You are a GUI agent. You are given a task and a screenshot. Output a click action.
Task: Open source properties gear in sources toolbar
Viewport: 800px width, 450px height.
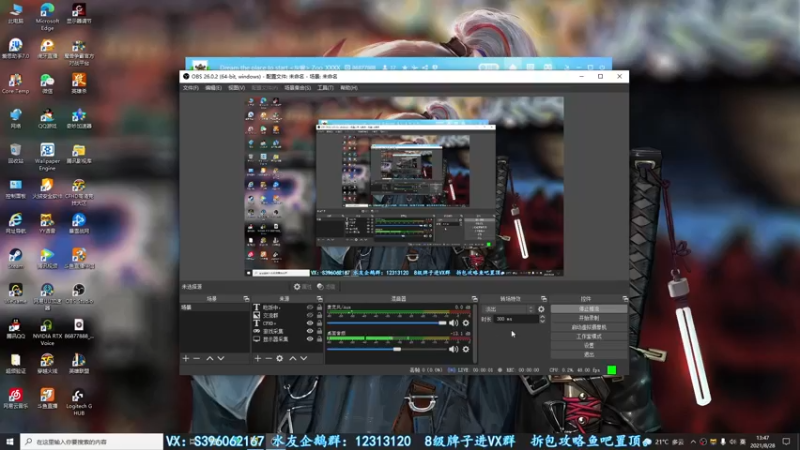[x=280, y=359]
